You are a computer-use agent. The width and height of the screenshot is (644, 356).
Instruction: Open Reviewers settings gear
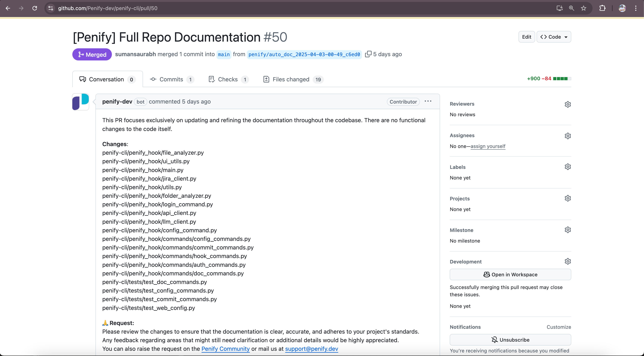tap(568, 104)
